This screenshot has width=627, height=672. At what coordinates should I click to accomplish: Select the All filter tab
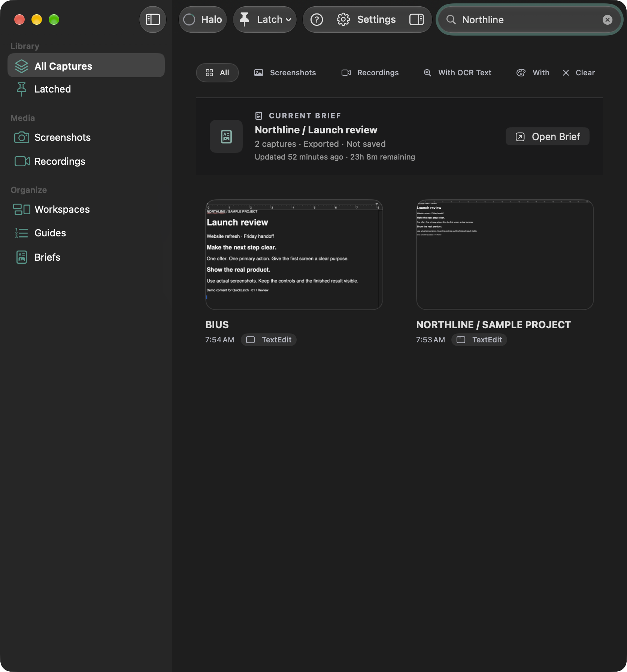tap(217, 73)
